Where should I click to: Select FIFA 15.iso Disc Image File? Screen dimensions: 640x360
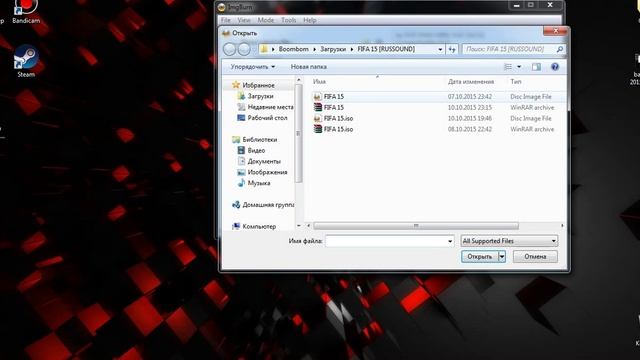click(438, 118)
